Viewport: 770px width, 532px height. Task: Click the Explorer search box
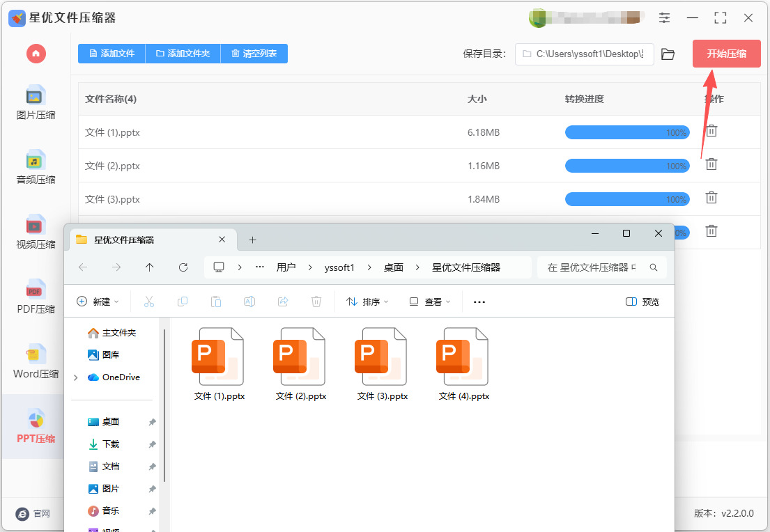[x=602, y=267]
